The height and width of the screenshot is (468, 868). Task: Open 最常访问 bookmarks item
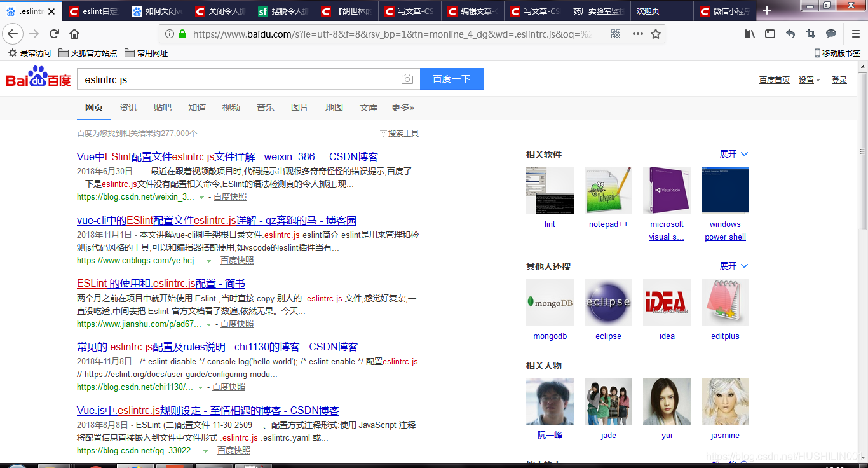[29, 53]
